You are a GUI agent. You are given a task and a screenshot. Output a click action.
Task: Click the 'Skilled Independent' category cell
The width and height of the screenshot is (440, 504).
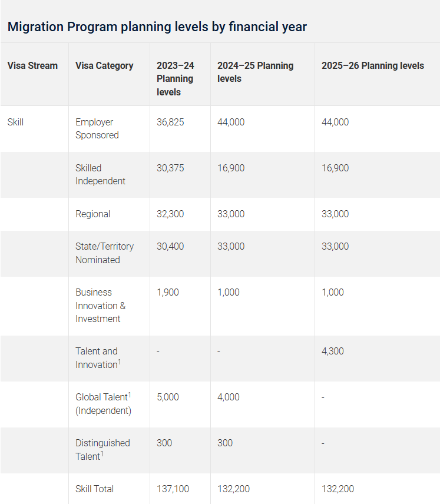[100, 174]
